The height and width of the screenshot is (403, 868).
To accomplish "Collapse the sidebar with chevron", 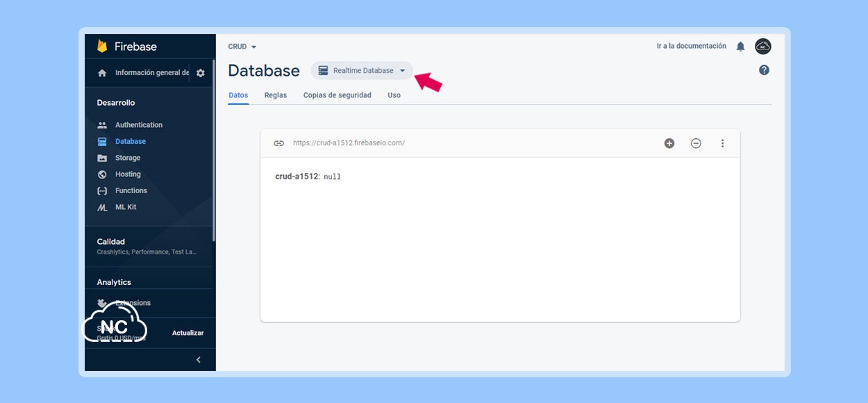I will [199, 360].
